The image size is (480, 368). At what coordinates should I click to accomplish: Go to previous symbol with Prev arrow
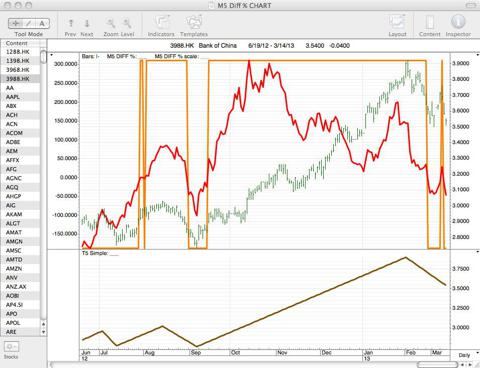71,23
